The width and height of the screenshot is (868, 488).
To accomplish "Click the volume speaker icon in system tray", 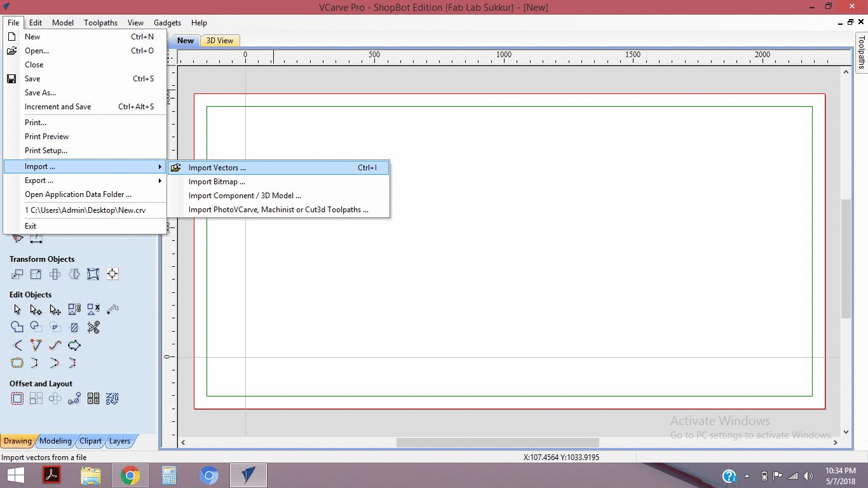I will 808,476.
